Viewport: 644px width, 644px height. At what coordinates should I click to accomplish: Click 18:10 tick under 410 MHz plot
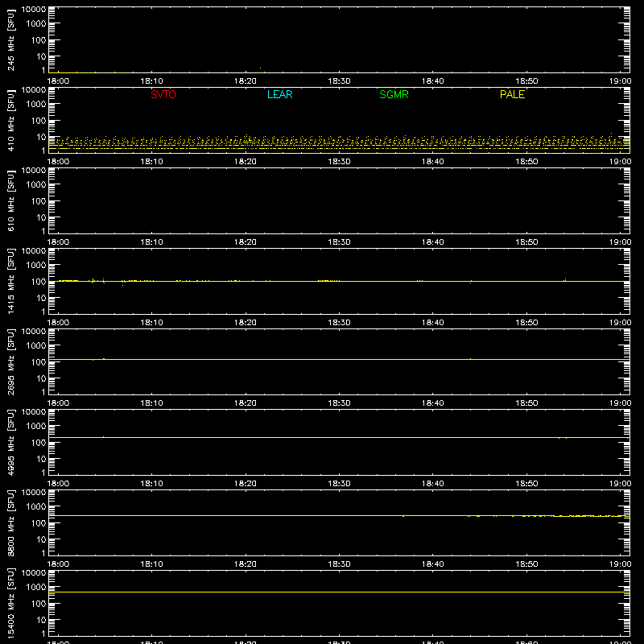[151, 162]
